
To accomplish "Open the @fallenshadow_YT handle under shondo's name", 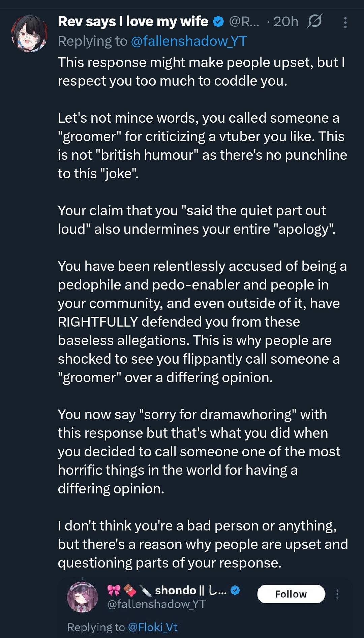I will coord(156,604).
